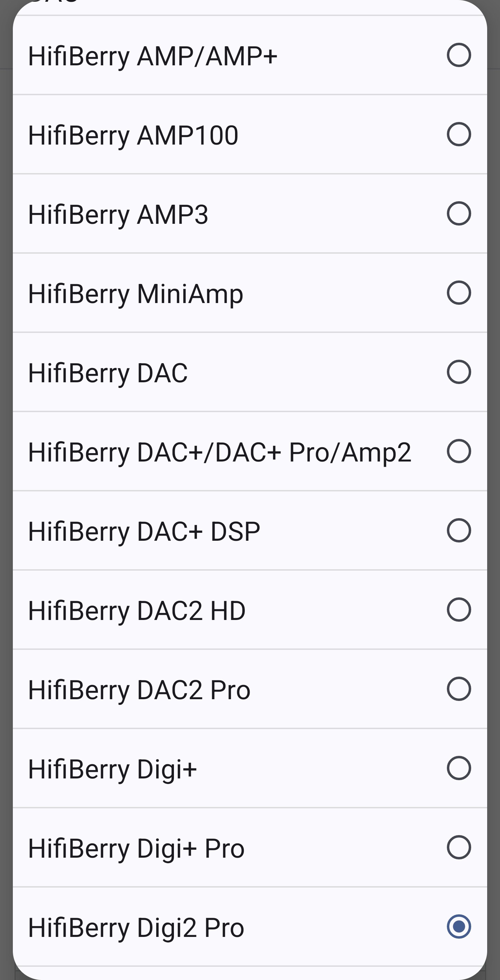Select the radio button for HifiBerry AMP3

[x=459, y=213]
